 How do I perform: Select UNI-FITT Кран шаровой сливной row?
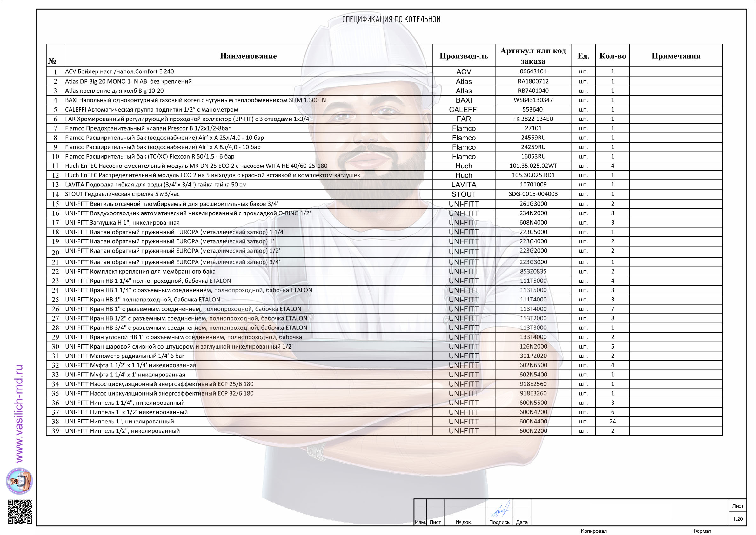point(384,347)
